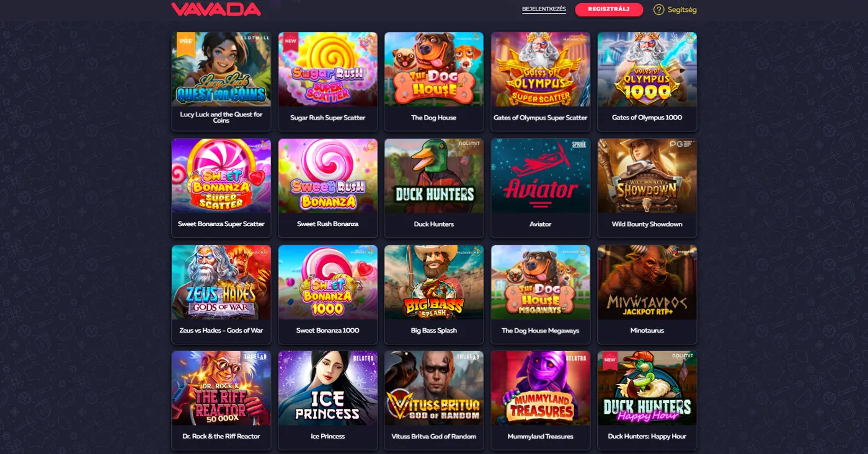This screenshot has height=454, width=868.
Task: Play Sweet Bonanza Super Scatter
Action: [221, 188]
